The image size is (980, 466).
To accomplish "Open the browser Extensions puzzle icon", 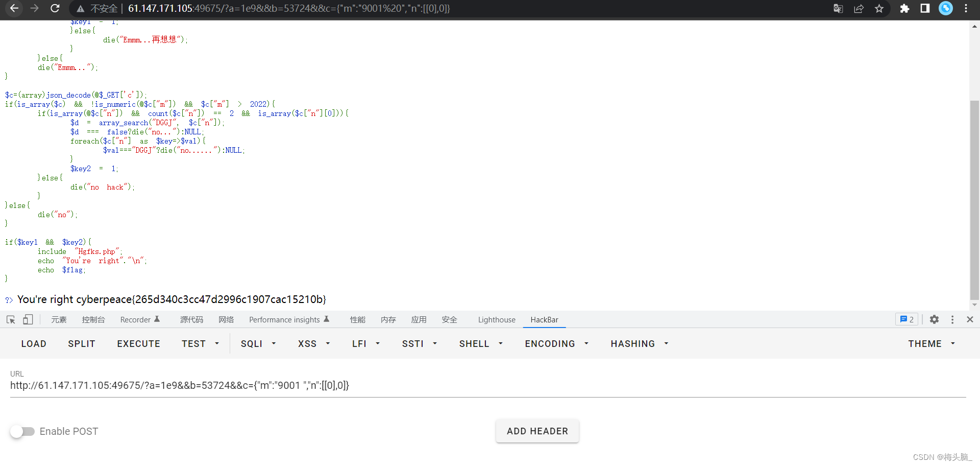I will coord(904,8).
